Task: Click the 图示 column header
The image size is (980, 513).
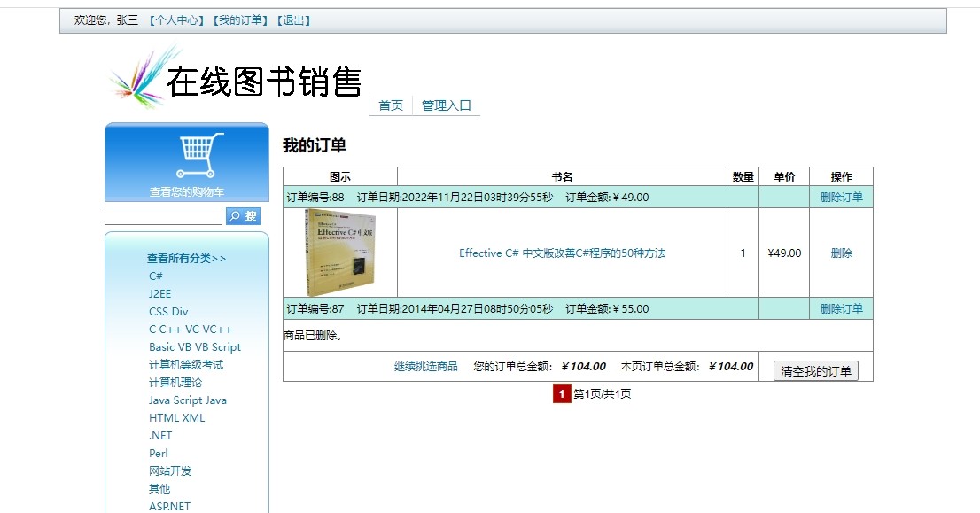Action: tap(340, 177)
